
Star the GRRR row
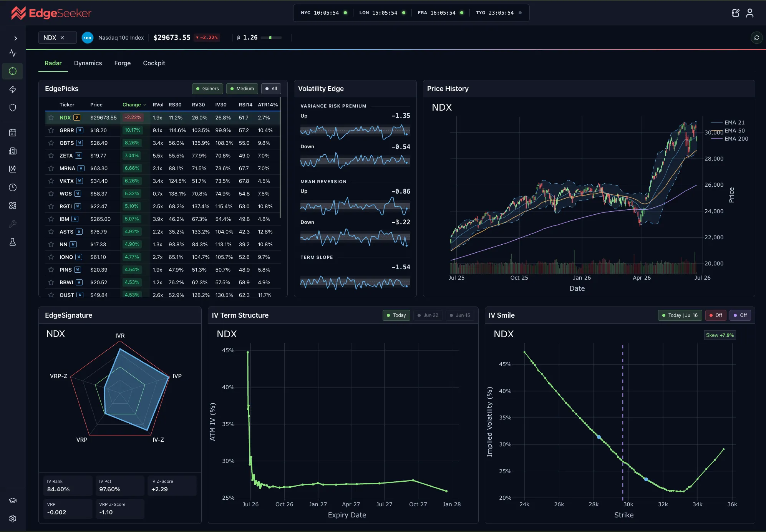51,130
